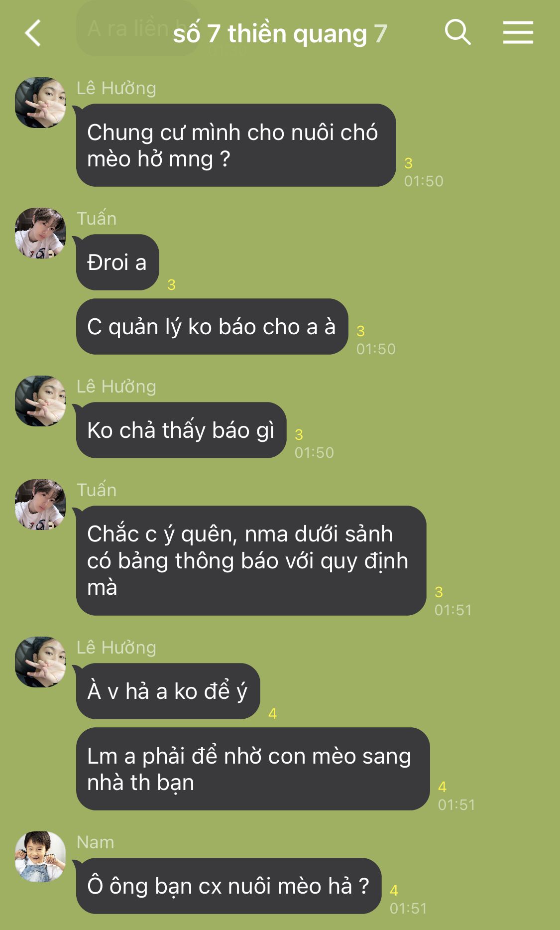
Task: Tap Lê Hưởng's avatar on first message
Action: (40, 103)
